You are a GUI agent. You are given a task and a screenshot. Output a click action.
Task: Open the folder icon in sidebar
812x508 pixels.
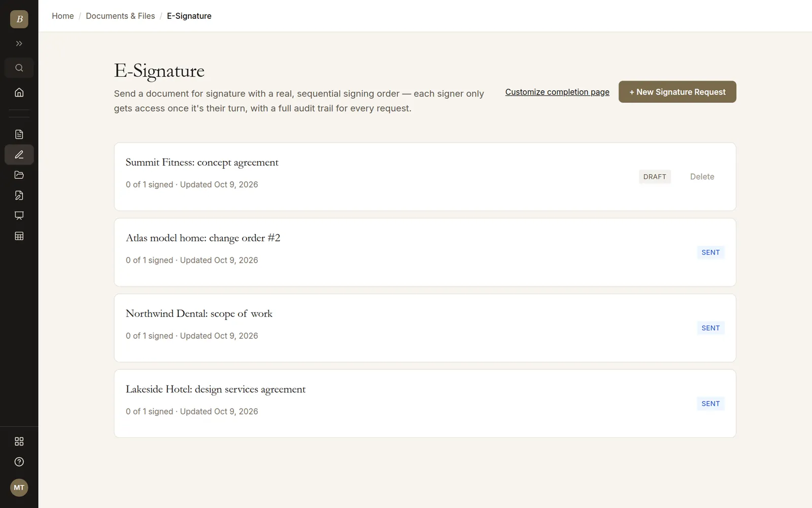[x=19, y=175]
